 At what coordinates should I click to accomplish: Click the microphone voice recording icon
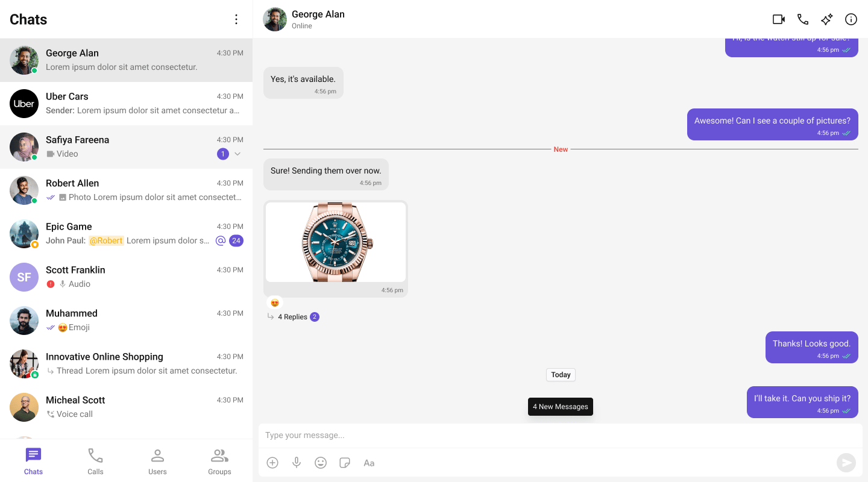point(297,463)
